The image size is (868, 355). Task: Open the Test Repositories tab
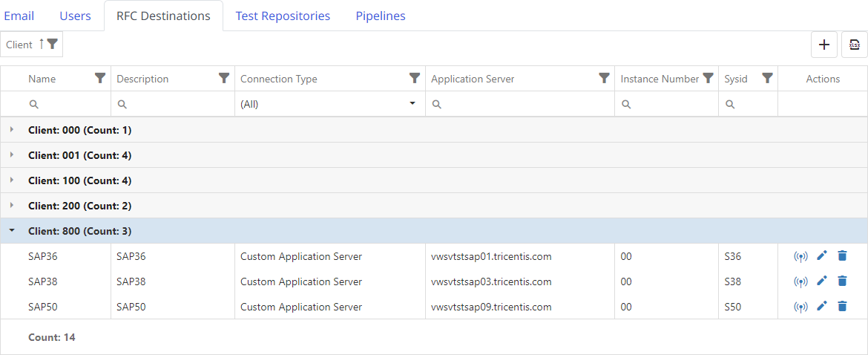click(x=283, y=16)
